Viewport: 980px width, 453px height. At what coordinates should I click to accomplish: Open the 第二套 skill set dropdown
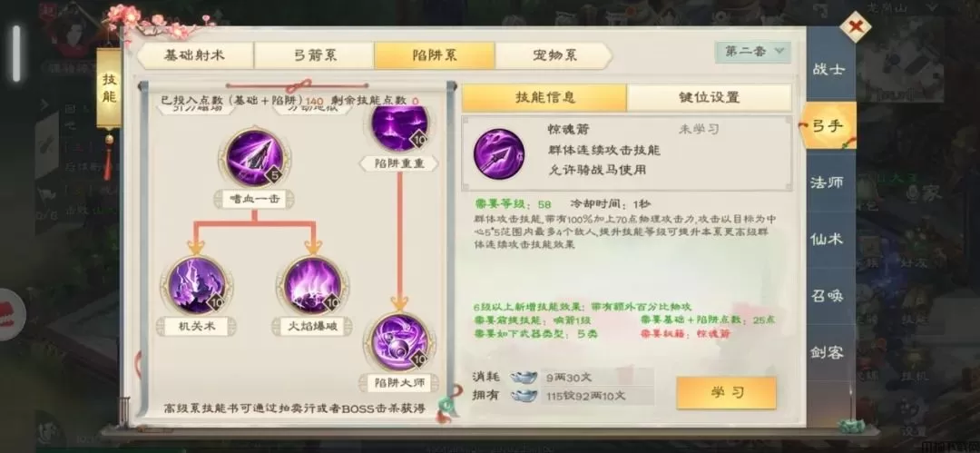753,52
